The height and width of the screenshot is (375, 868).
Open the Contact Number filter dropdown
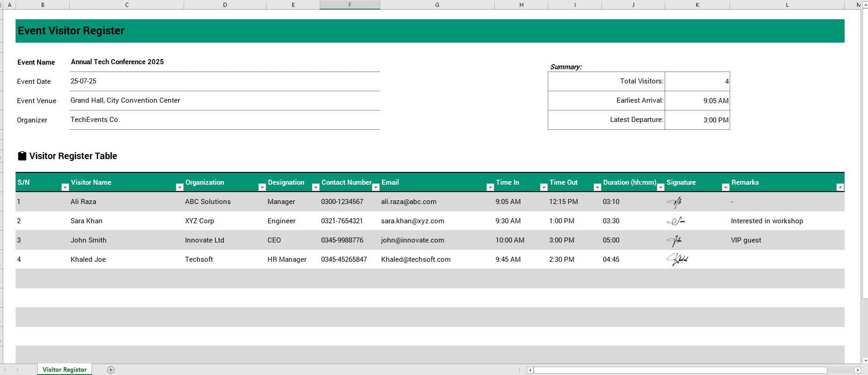click(376, 187)
